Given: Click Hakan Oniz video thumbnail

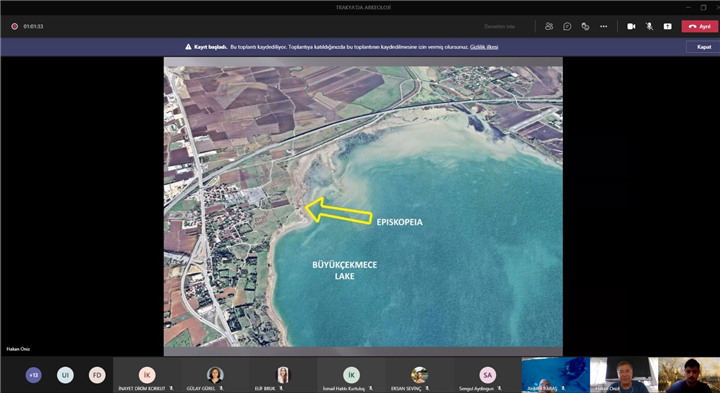Looking at the screenshot, I should (624, 375).
